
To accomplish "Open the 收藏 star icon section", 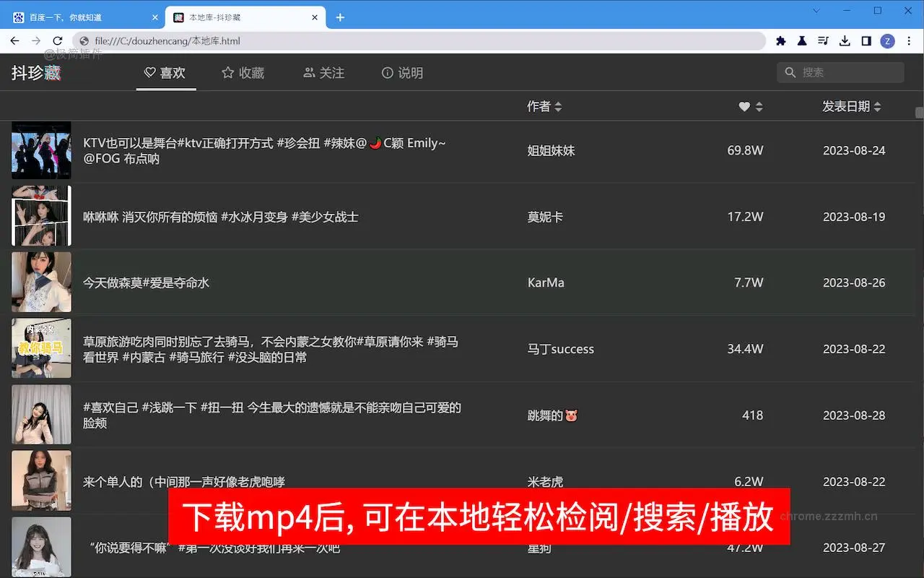I will 243,72.
